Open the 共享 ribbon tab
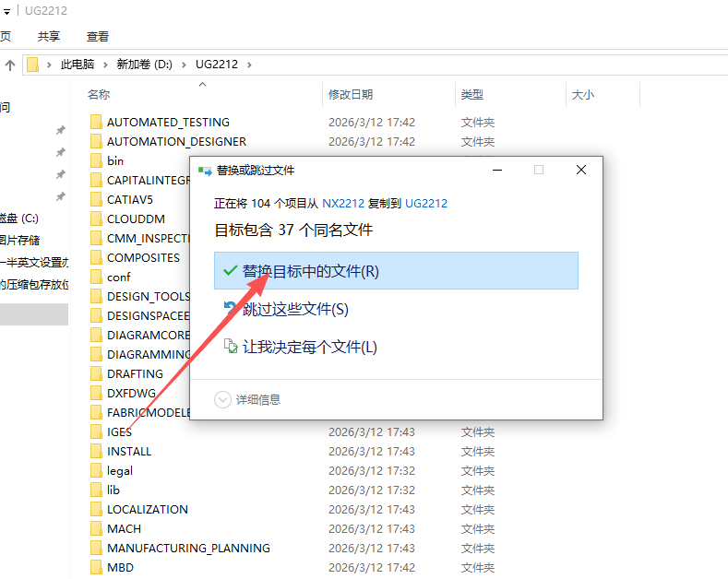Screen dimensions: 728x579 (49, 36)
